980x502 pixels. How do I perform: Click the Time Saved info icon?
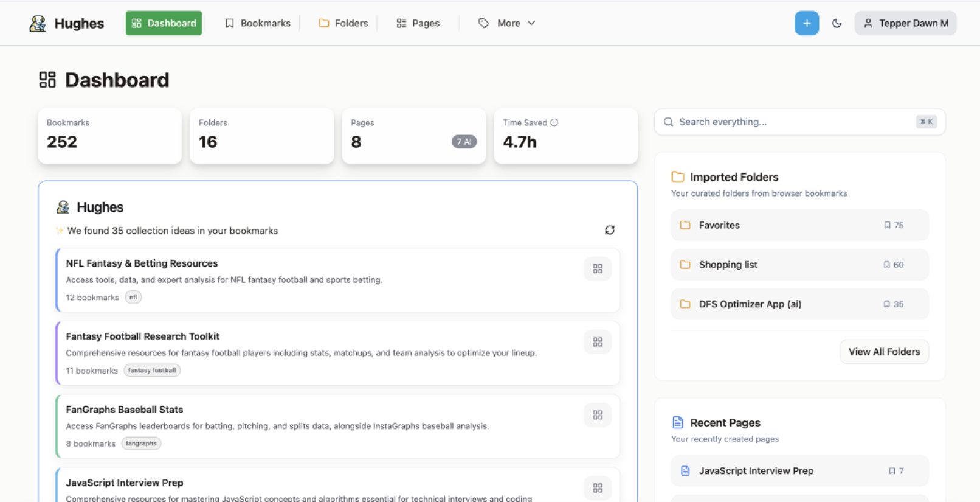(x=554, y=122)
